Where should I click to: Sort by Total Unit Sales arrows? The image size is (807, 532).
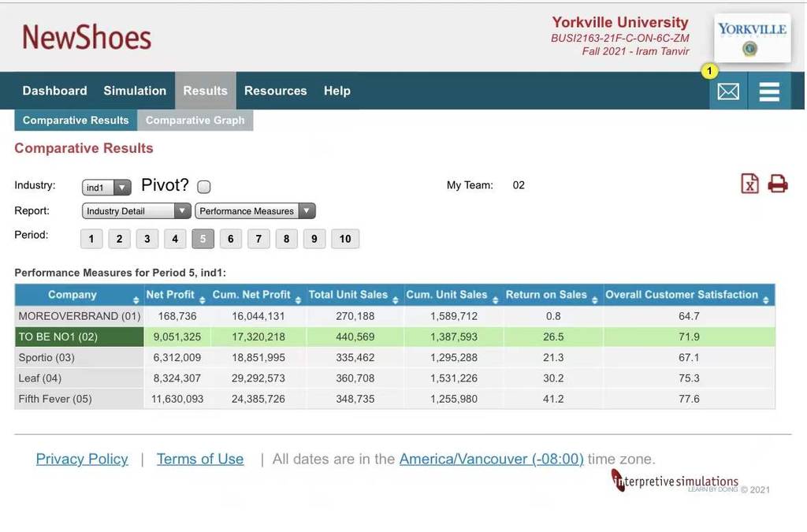[x=396, y=300]
